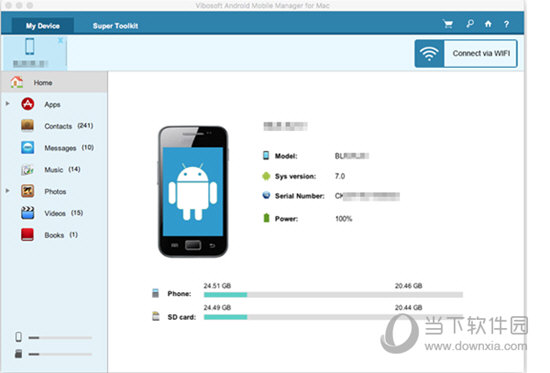This screenshot has height=373, width=550.
Task: Click the '20.44 GB' SD card text
Action: (408, 307)
